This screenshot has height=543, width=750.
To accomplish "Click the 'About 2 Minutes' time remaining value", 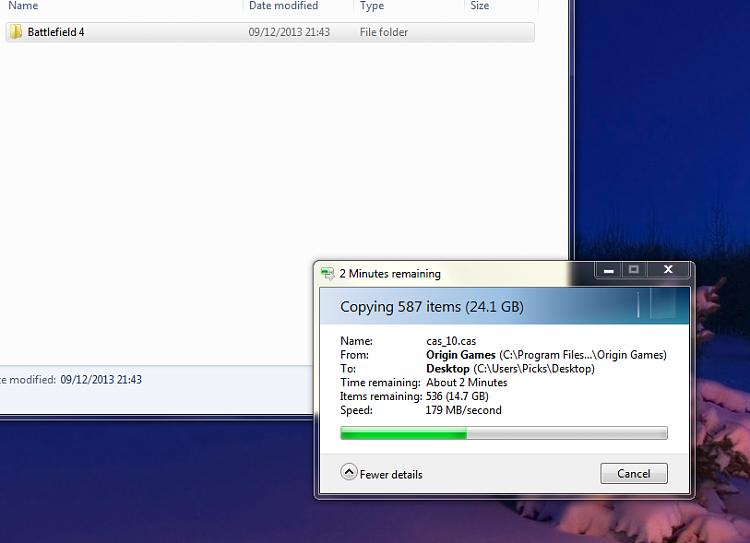I will (x=466, y=383).
